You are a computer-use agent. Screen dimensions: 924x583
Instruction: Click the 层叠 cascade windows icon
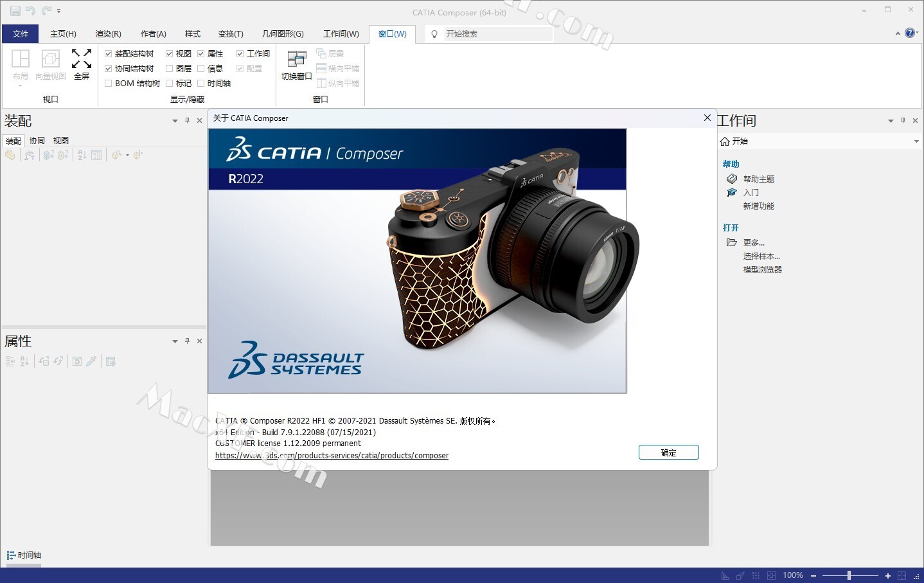321,53
